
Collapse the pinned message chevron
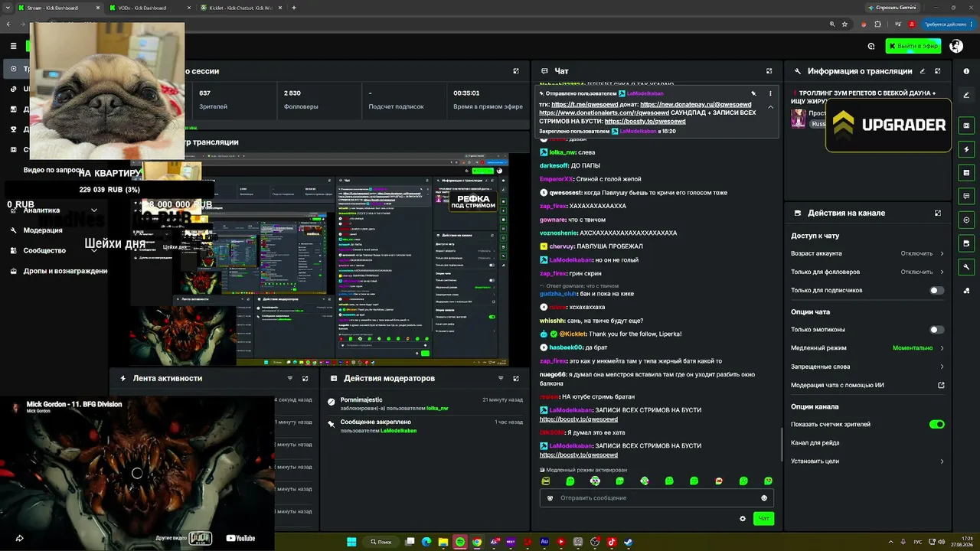(770, 107)
